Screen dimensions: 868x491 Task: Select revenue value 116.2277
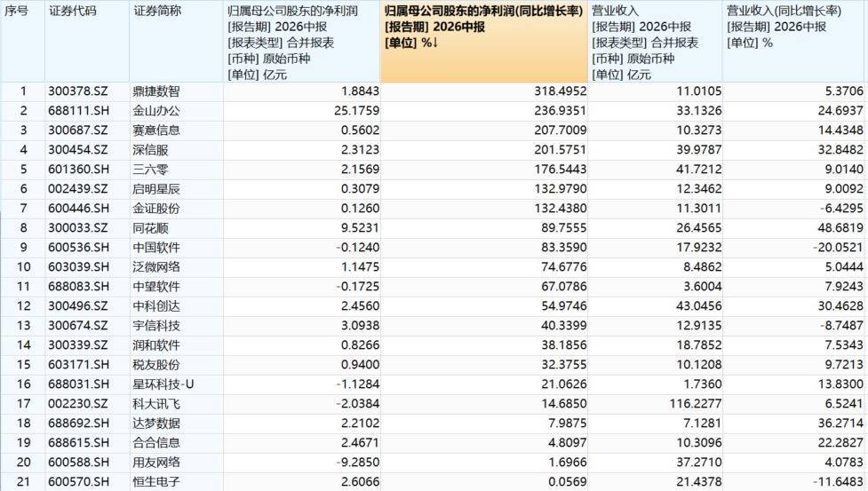click(696, 404)
